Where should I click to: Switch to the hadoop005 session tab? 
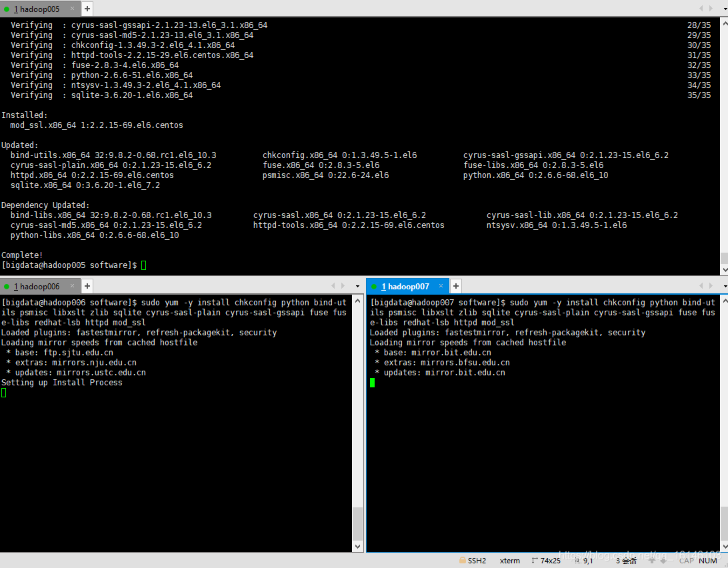coord(39,9)
